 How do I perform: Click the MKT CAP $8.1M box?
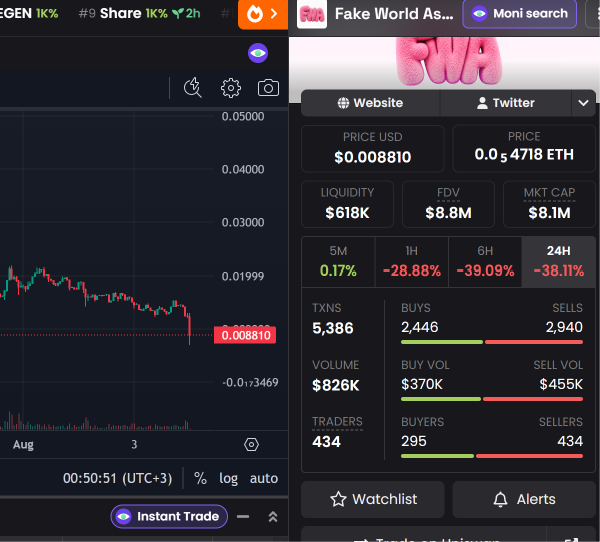pos(549,204)
